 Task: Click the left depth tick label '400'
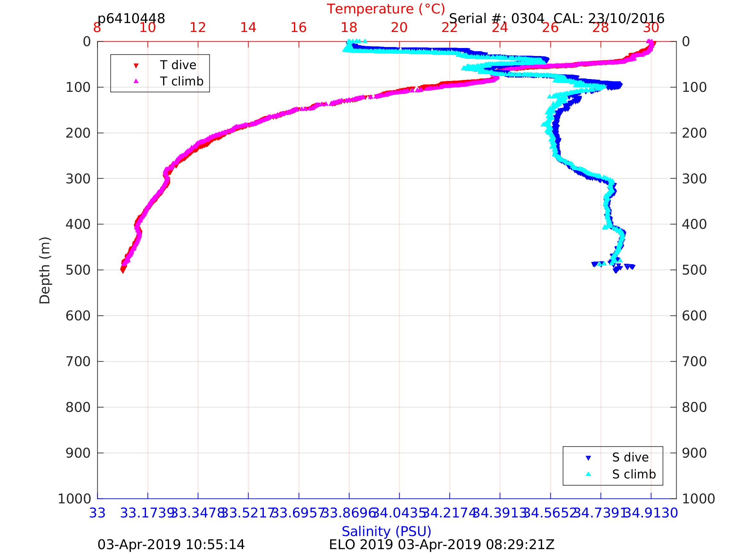click(x=78, y=224)
